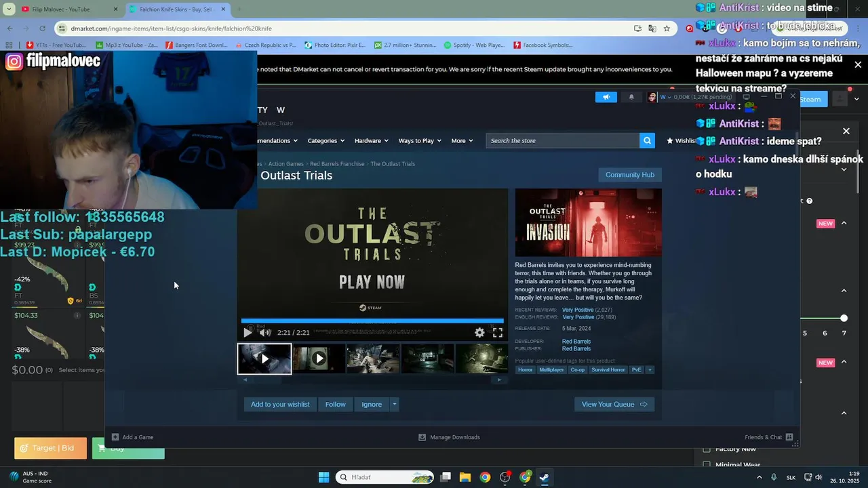Collapse first NEW filter section chevron
This screenshot has height=488, width=868.
point(844,223)
